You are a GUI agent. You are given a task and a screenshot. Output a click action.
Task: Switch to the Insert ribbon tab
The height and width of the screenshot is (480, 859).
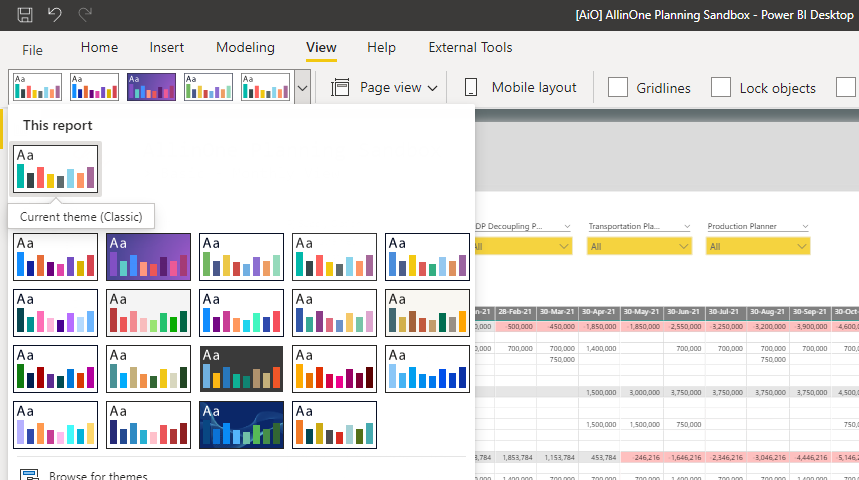pos(167,48)
